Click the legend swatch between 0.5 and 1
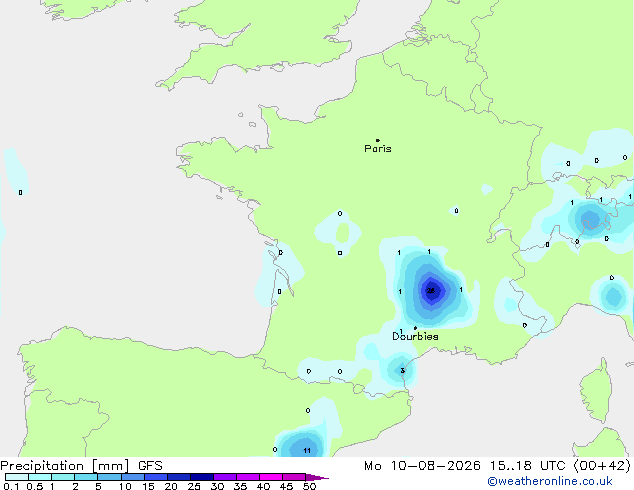This screenshot has height=490, width=634. point(40,477)
